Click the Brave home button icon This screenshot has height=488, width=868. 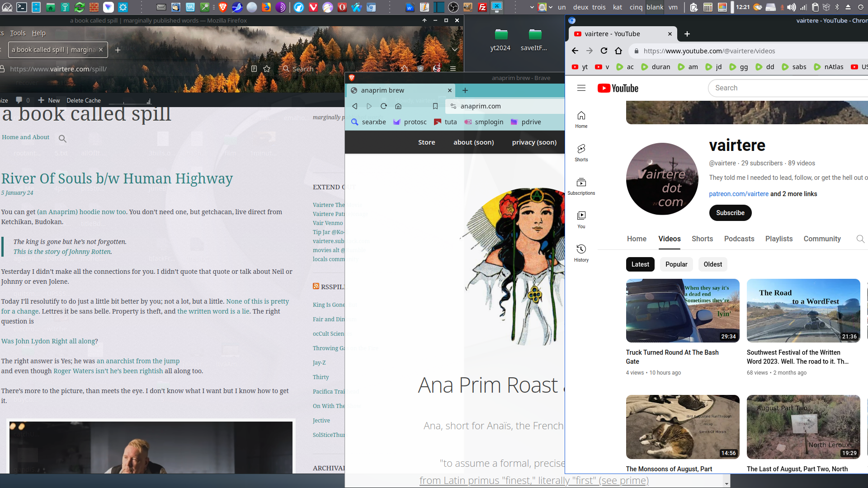[398, 106]
